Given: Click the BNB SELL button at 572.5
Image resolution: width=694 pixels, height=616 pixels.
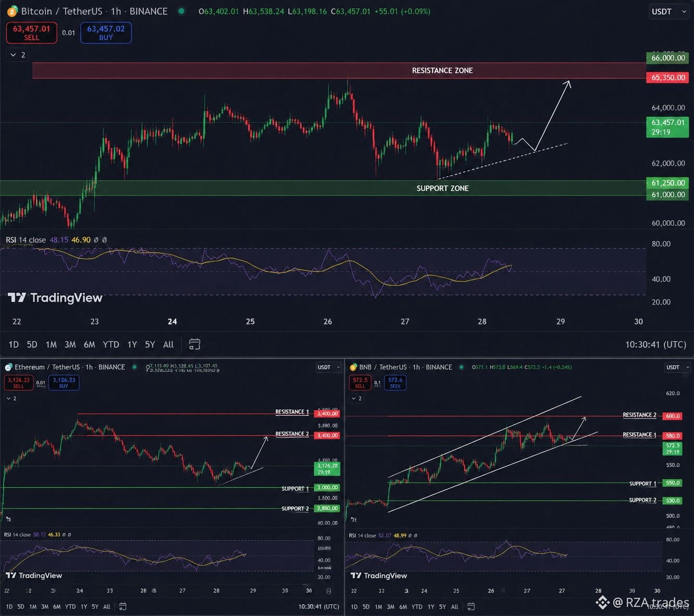Looking at the screenshot, I should [360, 382].
